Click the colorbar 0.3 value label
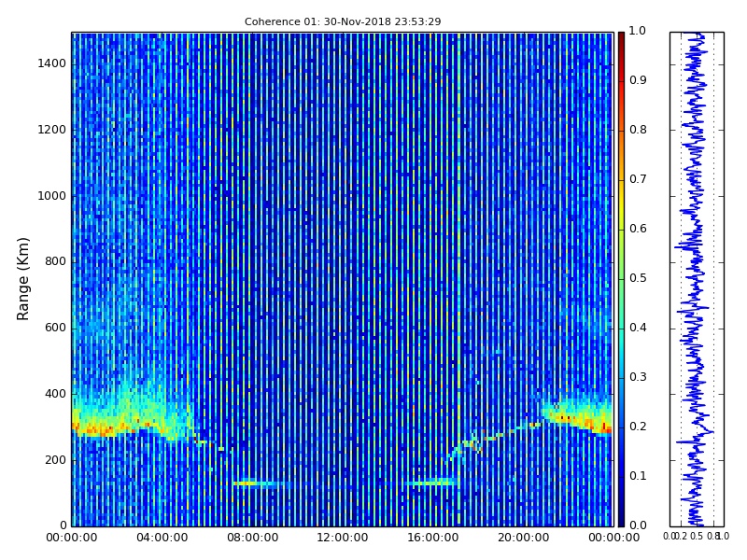The image size is (747, 560). point(638,377)
